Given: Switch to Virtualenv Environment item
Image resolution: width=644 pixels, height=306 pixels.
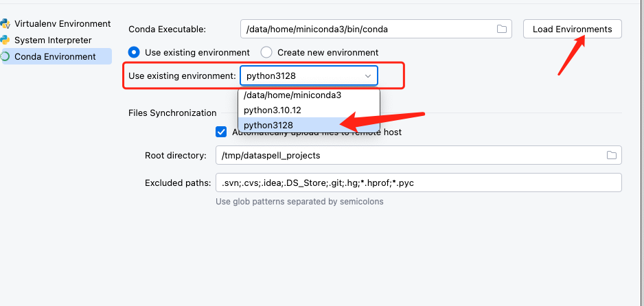Looking at the screenshot, I should [62, 24].
